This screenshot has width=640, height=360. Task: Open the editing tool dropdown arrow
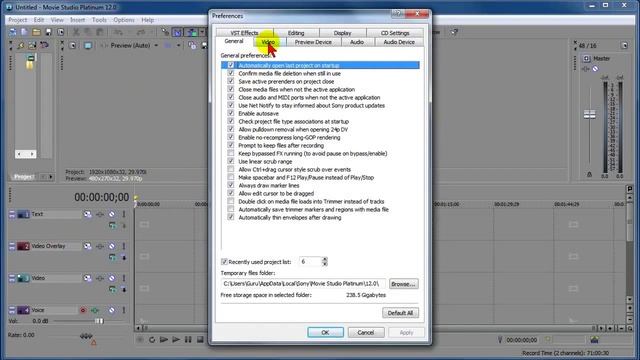coord(202,32)
